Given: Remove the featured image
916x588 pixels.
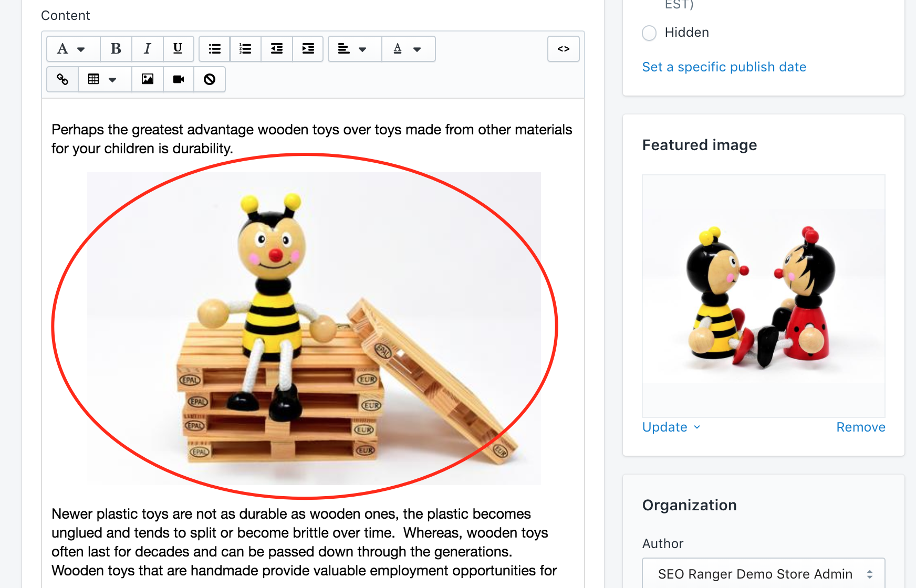Looking at the screenshot, I should point(860,427).
